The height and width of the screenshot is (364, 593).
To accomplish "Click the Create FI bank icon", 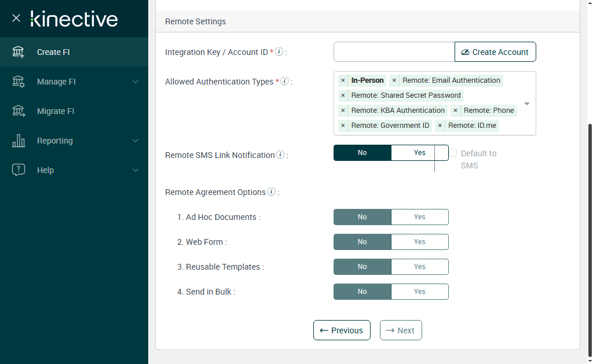I will (19, 52).
